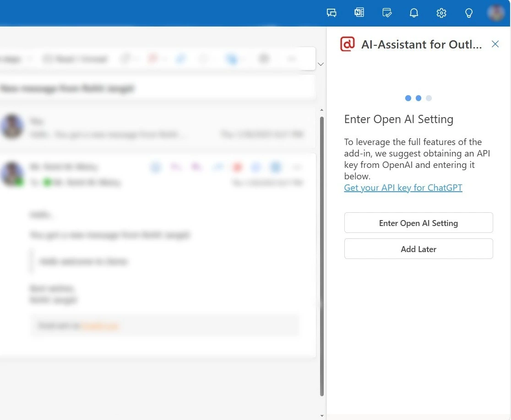
Task: Open tips via the lightbulb icon
Action: [468, 13]
